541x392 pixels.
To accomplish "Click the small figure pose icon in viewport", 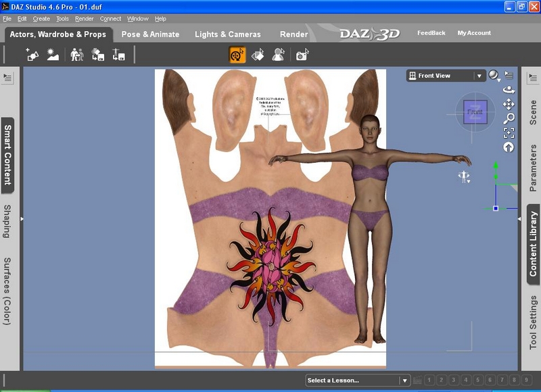I will pos(464,177).
